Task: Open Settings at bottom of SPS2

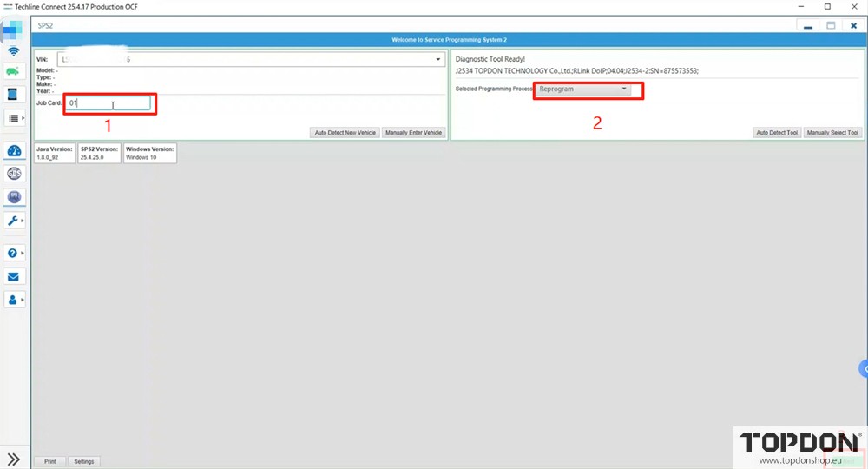Action: point(83,461)
